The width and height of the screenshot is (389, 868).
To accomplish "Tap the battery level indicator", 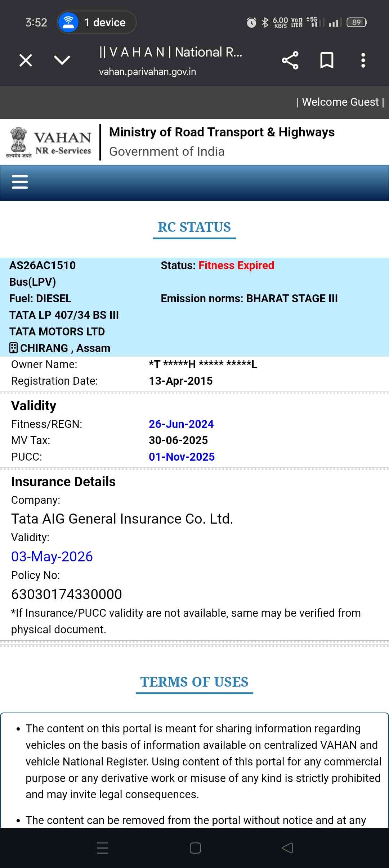I will [x=357, y=23].
